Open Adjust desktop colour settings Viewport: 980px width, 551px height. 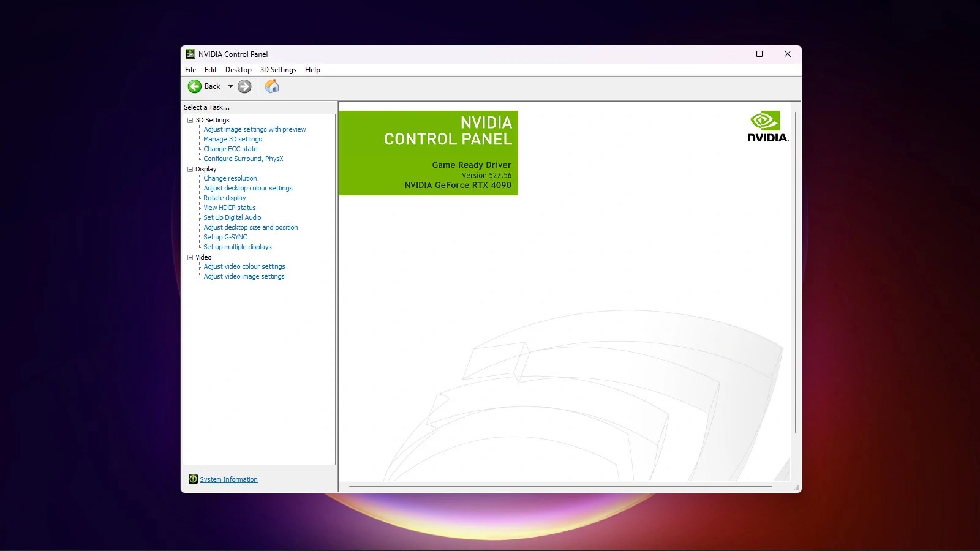(x=247, y=188)
